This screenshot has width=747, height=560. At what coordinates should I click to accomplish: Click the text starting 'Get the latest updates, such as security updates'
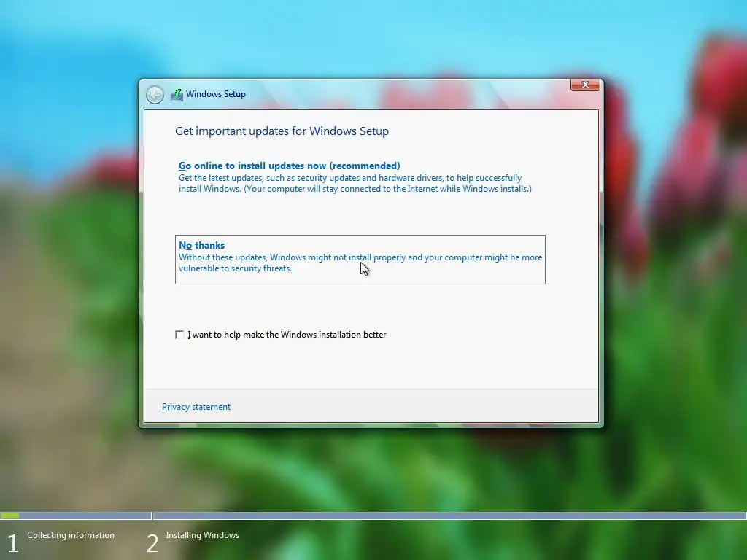click(x=355, y=183)
